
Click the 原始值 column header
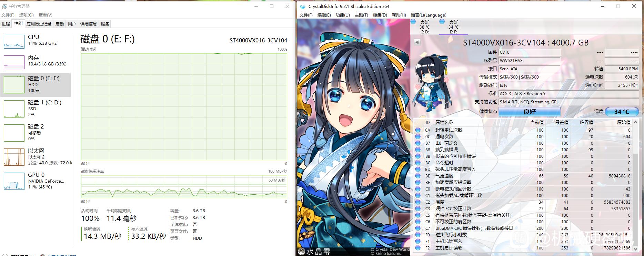click(623, 122)
